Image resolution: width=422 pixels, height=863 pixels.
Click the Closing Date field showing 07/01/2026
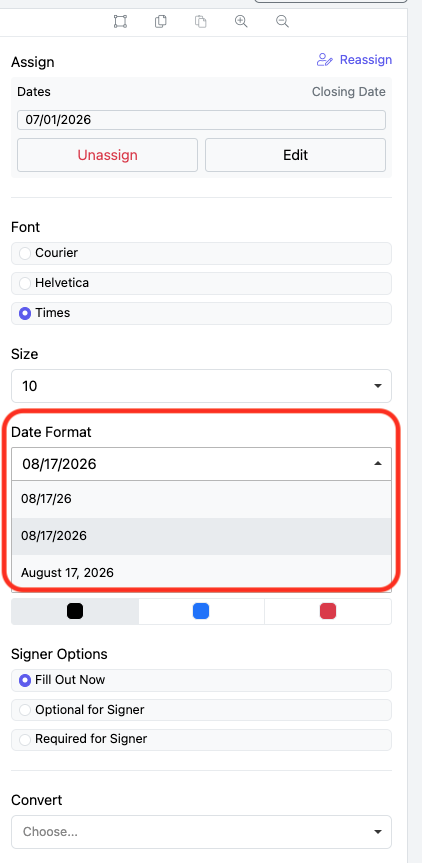click(x=201, y=120)
